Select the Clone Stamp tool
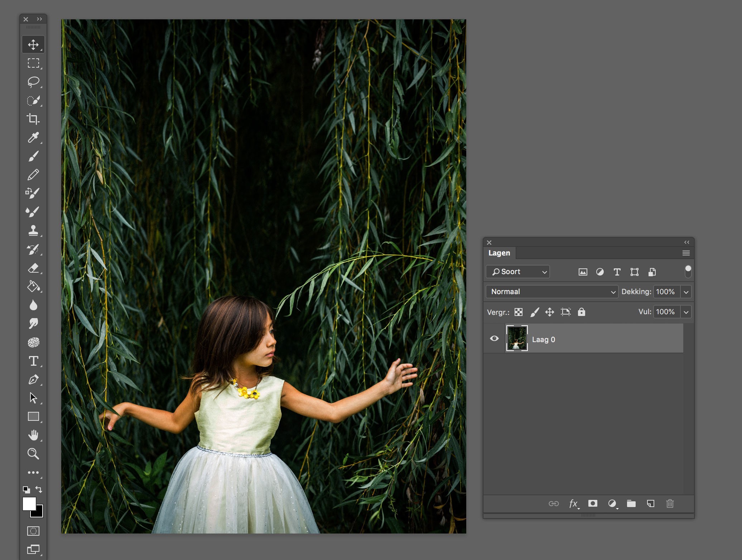742x560 pixels. coord(34,231)
